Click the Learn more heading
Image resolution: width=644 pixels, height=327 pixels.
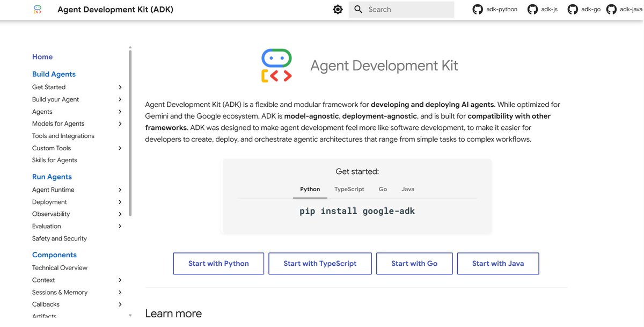pyautogui.click(x=173, y=313)
